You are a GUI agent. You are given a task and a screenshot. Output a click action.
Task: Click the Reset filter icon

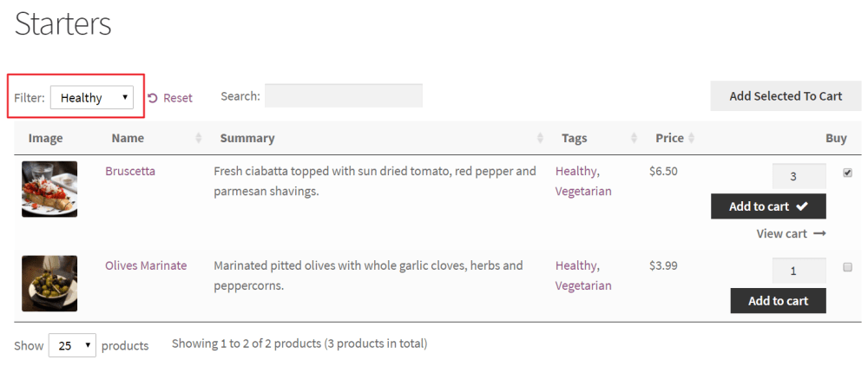[153, 98]
